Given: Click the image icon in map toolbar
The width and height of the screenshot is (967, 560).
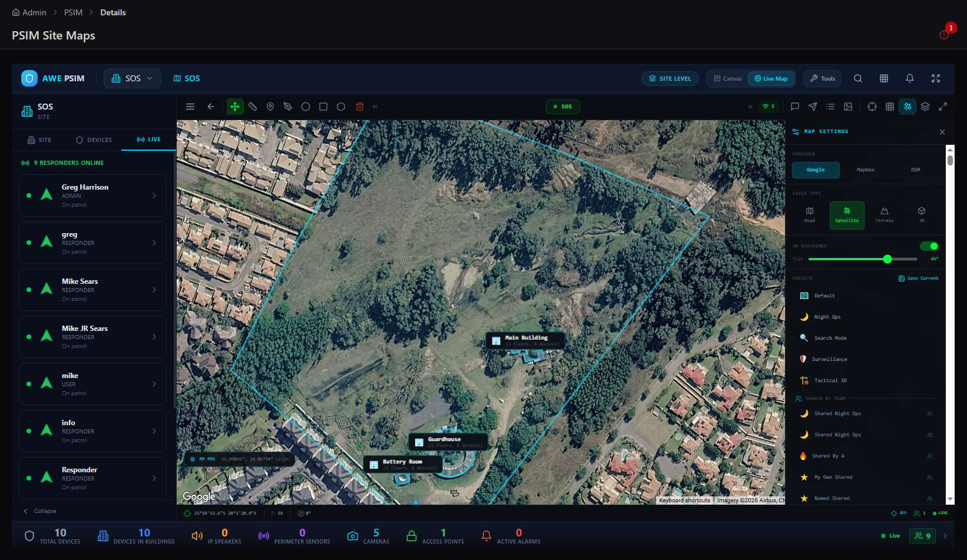Looking at the screenshot, I should click(848, 107).
